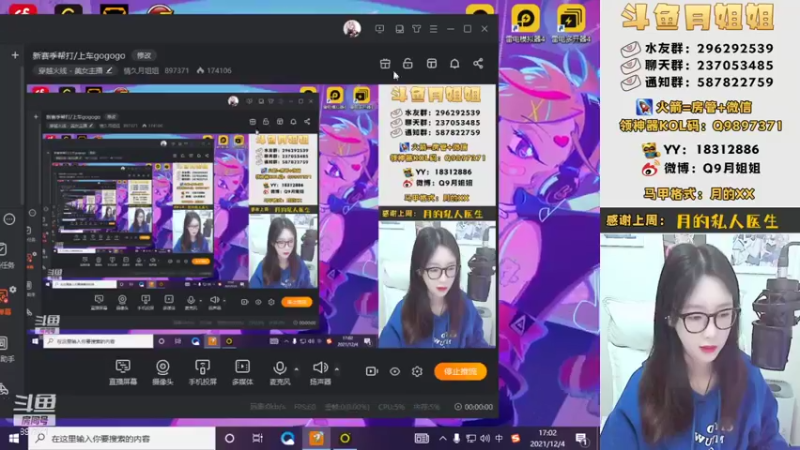800x450 pixels.
Task: Expand microphone options arrow
Action: tap(296, 368)
